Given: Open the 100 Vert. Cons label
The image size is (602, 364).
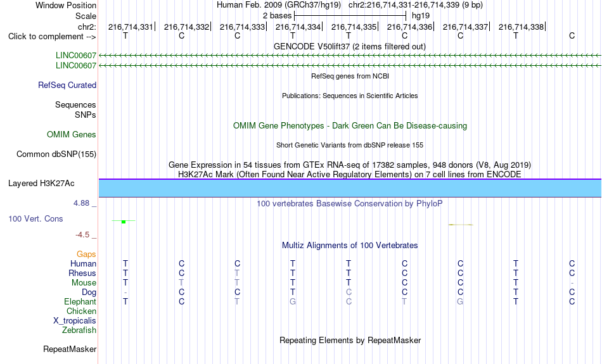Looking at the screenshot, I should click(35, 218).
